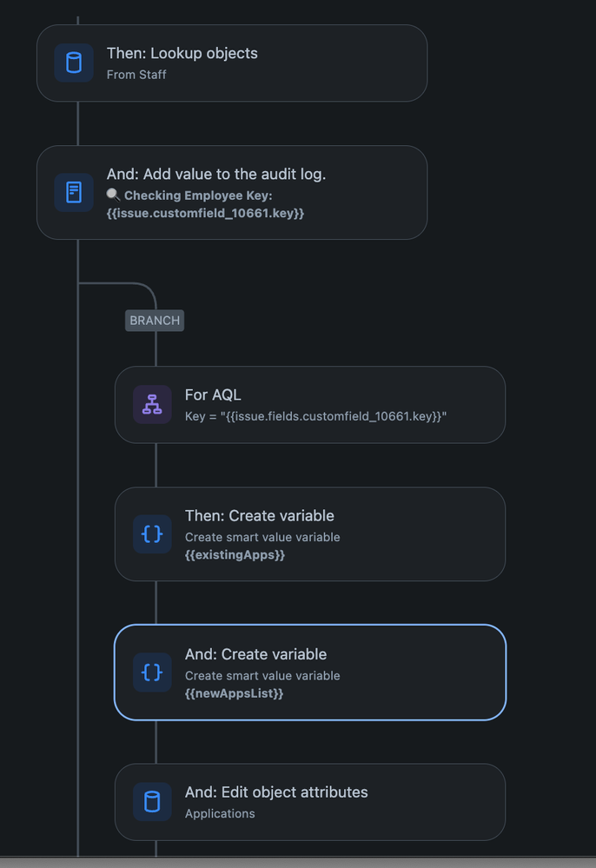Click the audit log document icon
Image resolution: width=596 pixels, height=868 pixels.
click(74, 192)
